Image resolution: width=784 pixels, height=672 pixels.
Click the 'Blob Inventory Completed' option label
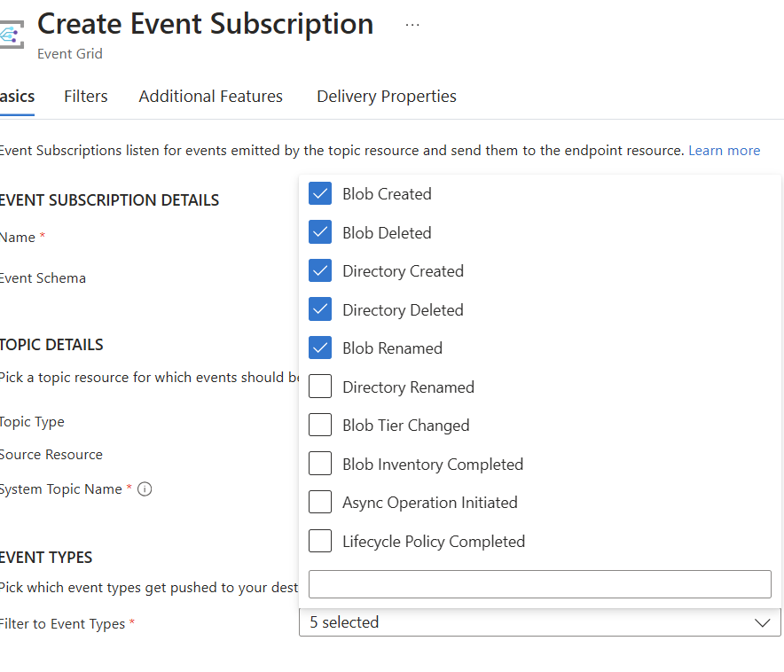coord(433,465)
